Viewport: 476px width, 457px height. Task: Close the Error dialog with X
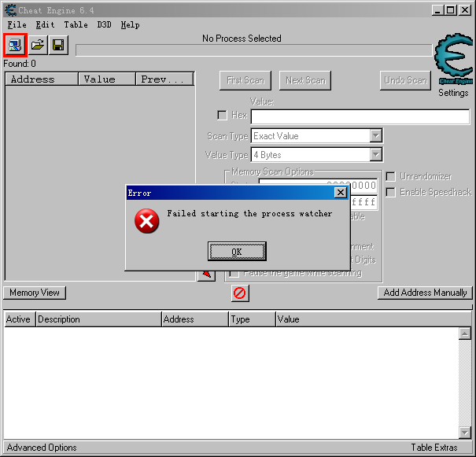pyautogui.click(x=340, y=193)
